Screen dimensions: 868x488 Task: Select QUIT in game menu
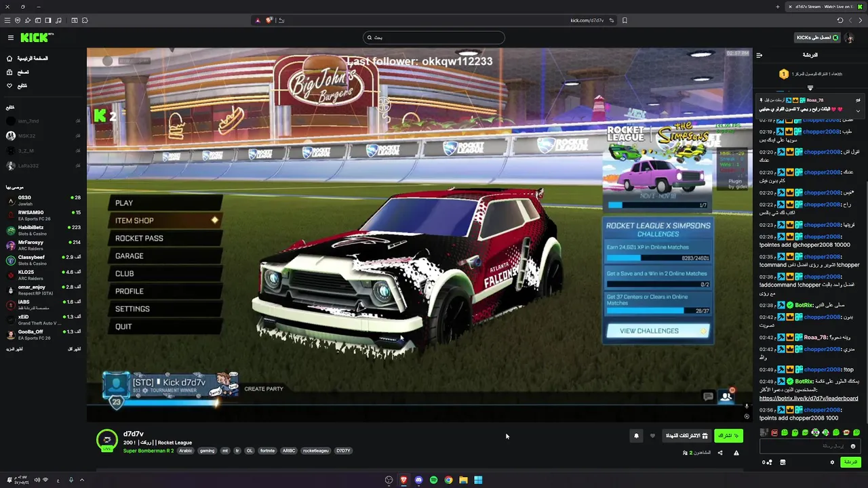coord(166,326)
